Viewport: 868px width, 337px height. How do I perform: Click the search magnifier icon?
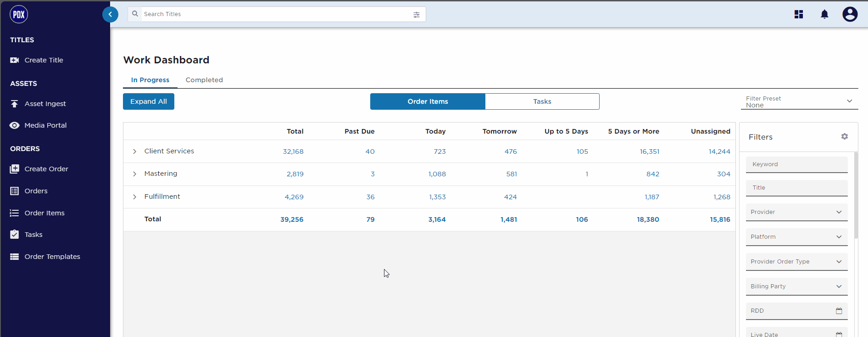coord(135,14)
